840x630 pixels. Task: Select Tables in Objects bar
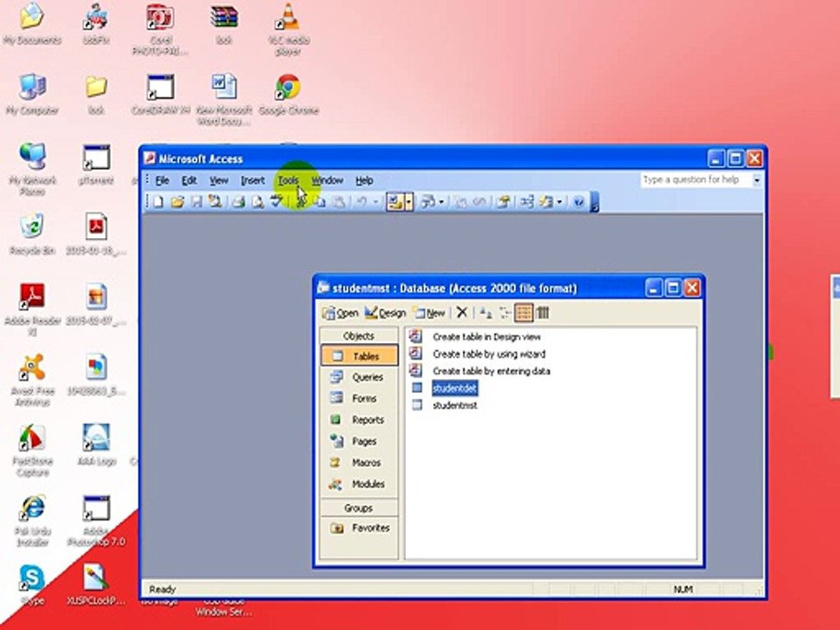360,356
